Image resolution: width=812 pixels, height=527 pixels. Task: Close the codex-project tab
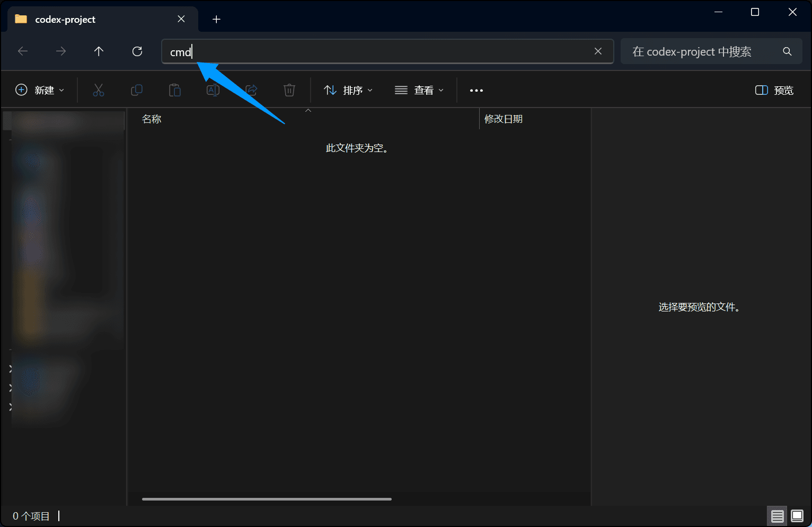181,19
